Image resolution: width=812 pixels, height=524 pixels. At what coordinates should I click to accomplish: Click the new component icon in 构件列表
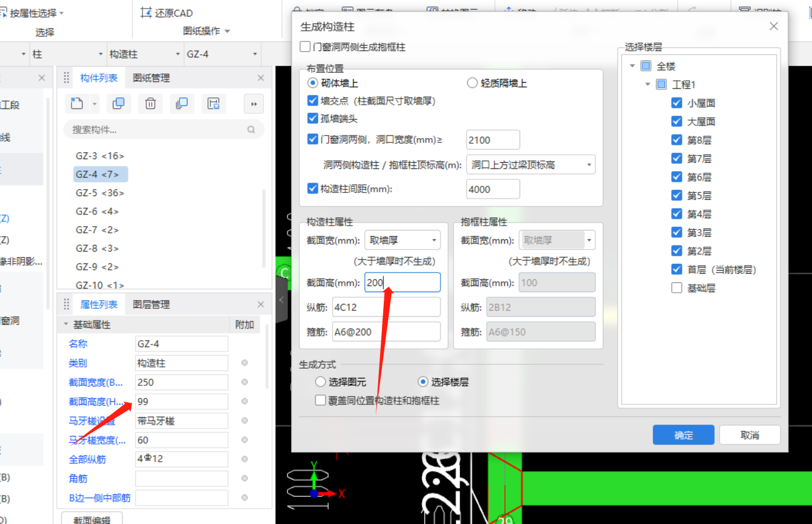[x=77, y=104]
